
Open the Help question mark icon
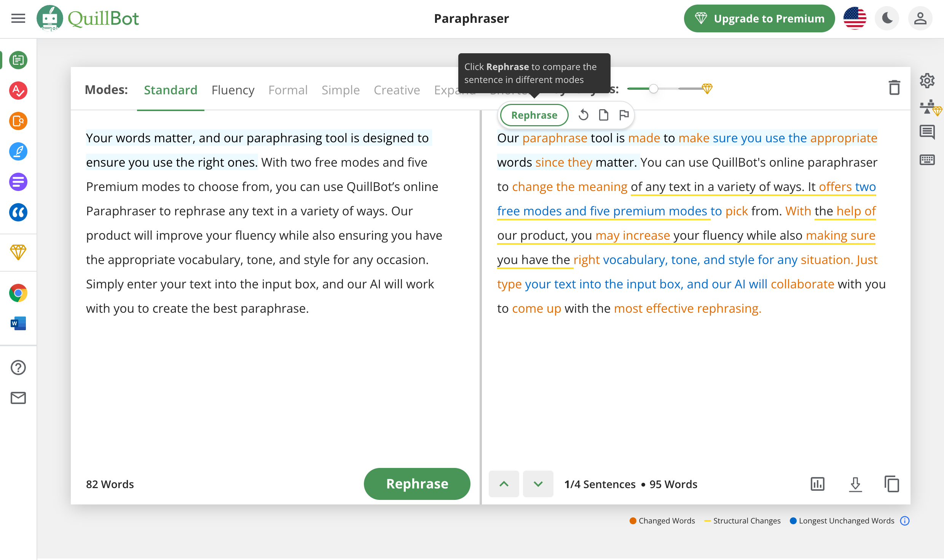pos(18,367)
